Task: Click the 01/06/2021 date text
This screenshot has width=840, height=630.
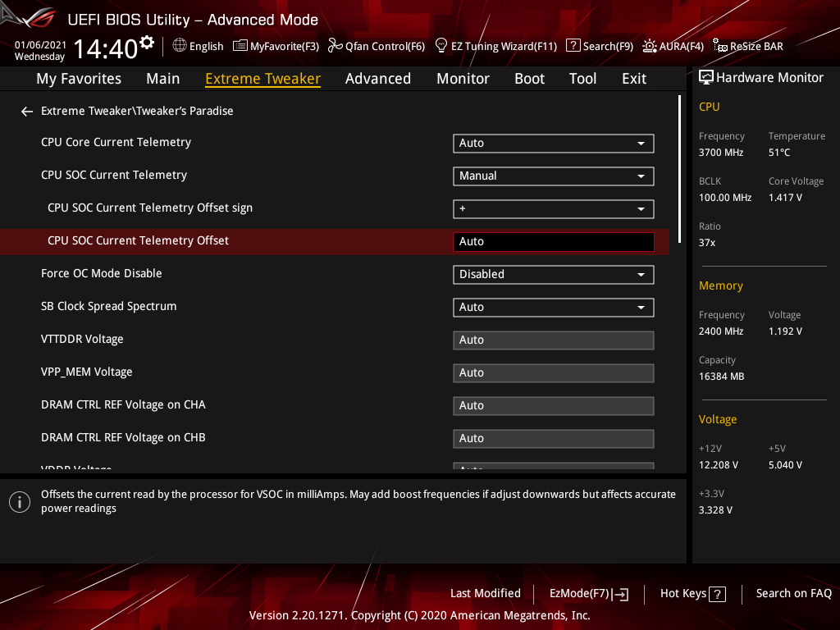Action: tap(40, 45)
